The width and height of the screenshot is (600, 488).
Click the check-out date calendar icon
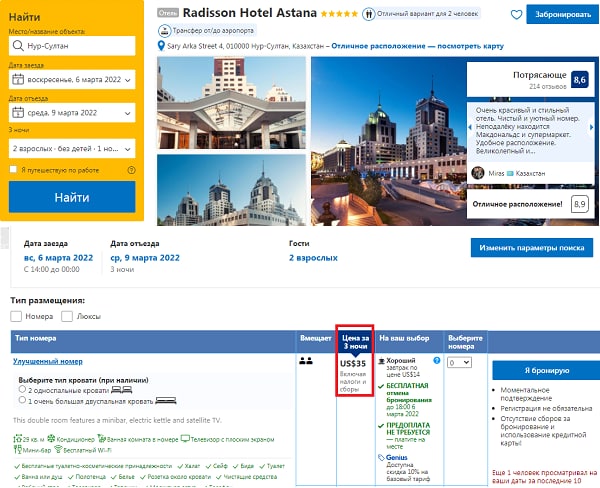(18, 113)
